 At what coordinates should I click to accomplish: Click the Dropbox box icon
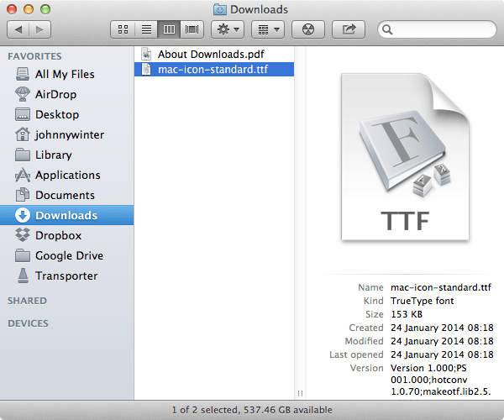click(x=23, y=235)
